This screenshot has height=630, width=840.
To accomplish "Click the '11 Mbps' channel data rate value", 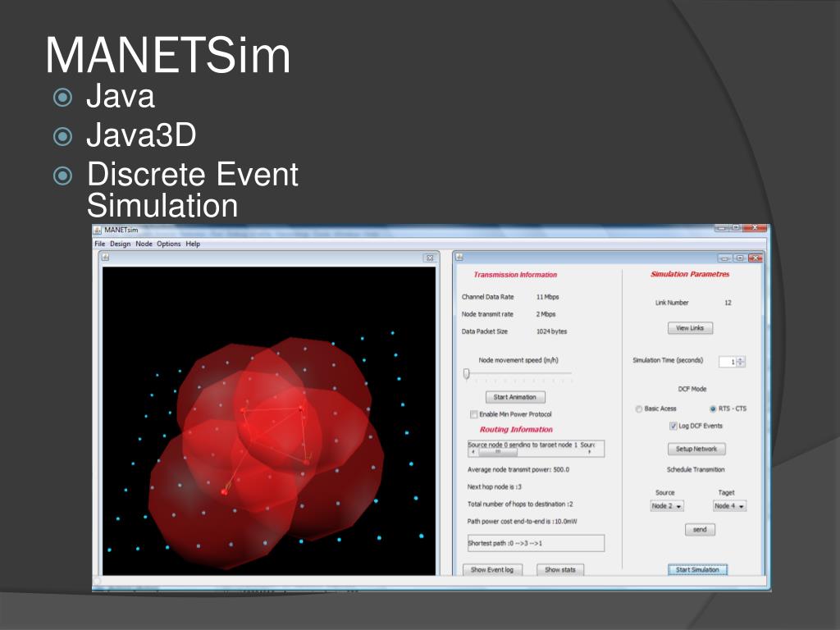I will point(547,297).
